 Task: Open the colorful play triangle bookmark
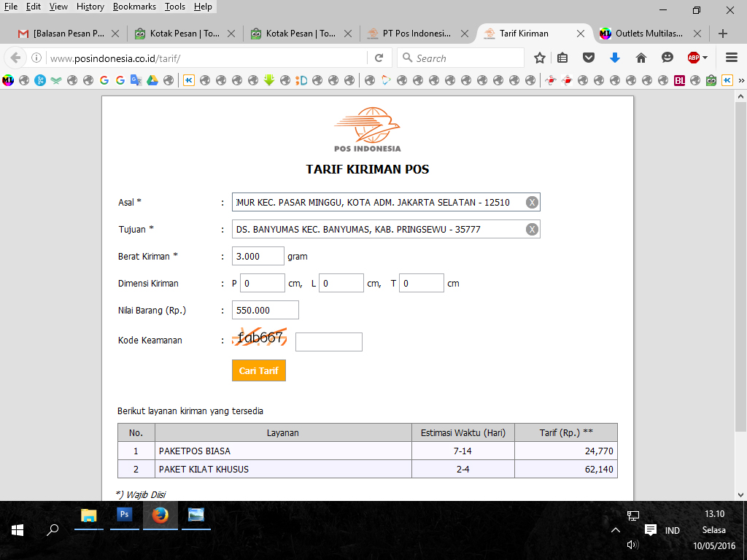[x=386, y=80]
